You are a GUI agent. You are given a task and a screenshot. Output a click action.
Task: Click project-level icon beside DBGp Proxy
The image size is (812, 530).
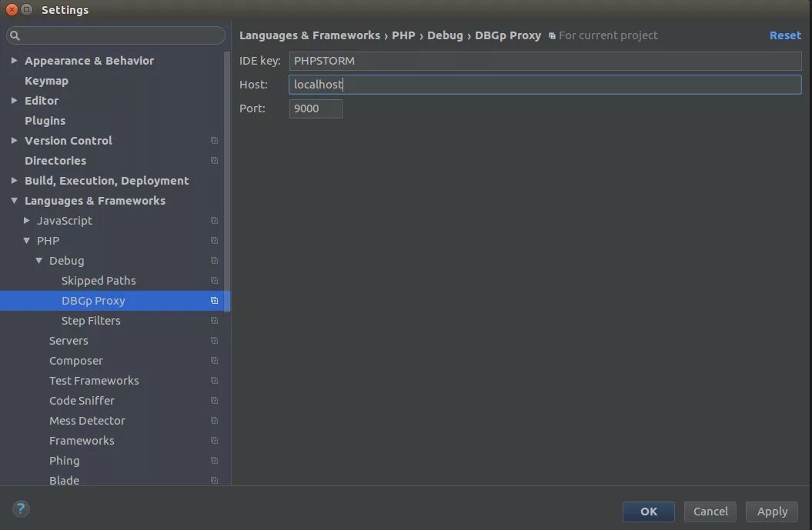tap(214, 301)
